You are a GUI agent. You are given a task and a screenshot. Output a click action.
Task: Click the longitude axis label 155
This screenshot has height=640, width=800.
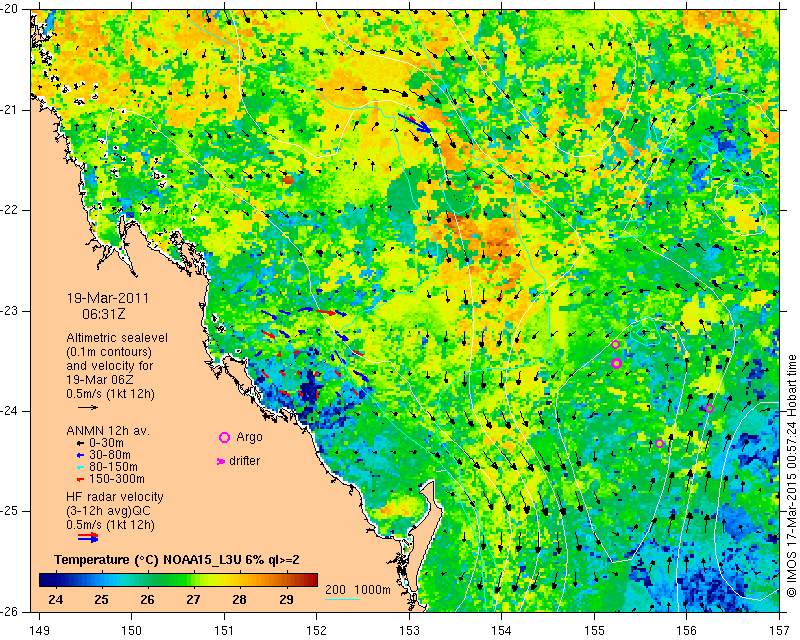(x=594, y=631)
